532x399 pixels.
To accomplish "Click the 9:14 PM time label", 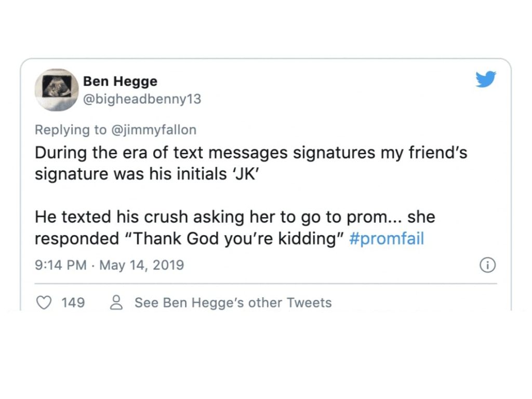I will click(58, 265).
